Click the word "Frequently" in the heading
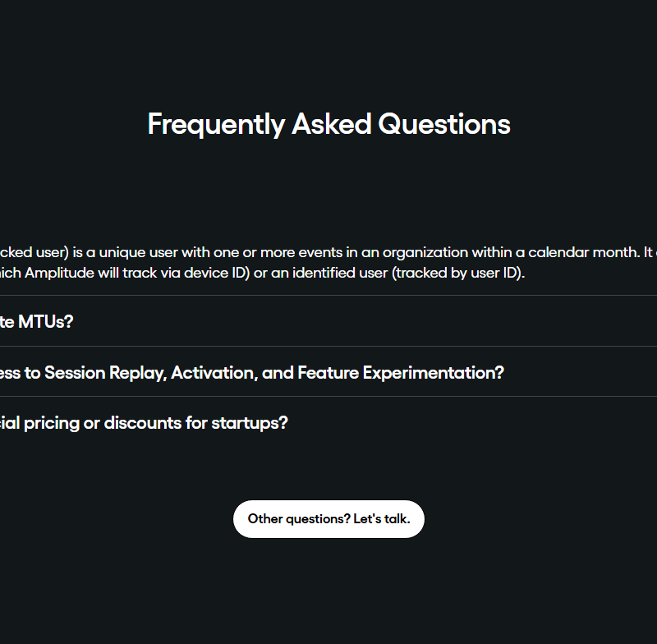The width and height of the screenshot is (657, 644). [x=215, y=125]
